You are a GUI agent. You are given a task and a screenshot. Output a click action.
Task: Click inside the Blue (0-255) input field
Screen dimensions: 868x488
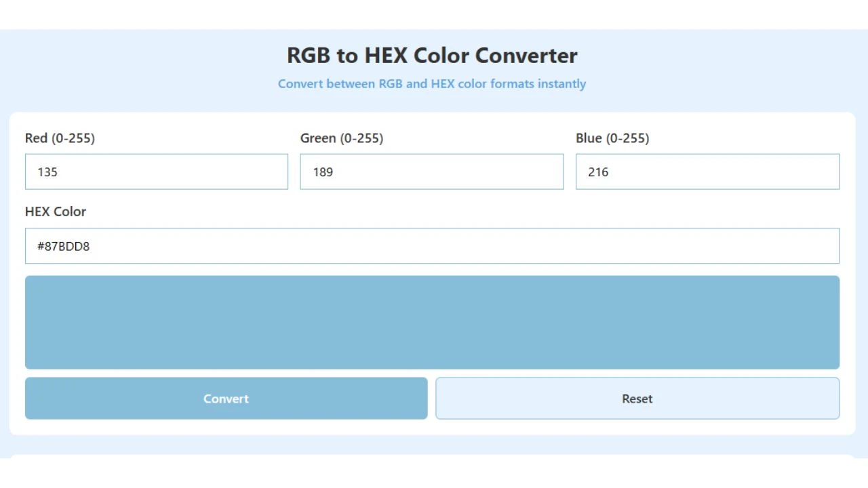(x=707, y=171)
